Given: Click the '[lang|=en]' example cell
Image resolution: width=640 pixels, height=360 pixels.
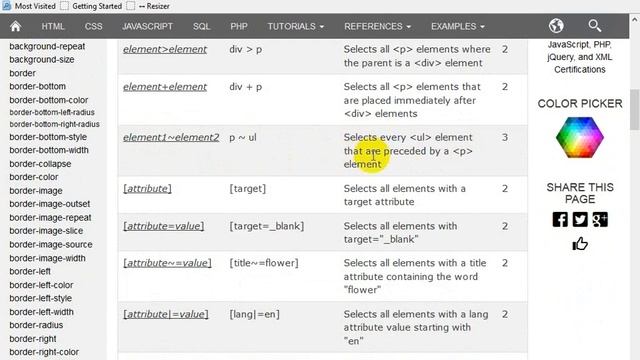Looking at the screenshot, I should pos(254,314).
